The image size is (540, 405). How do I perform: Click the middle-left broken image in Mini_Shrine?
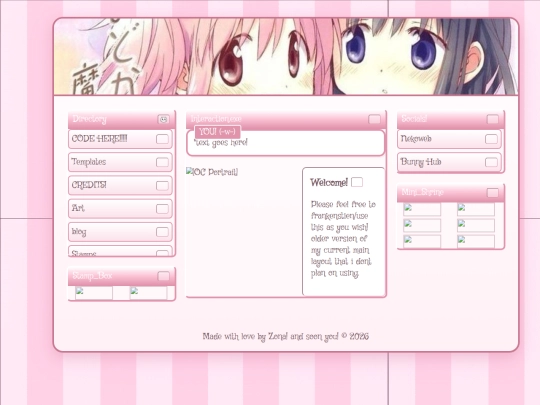pos(422,226)
